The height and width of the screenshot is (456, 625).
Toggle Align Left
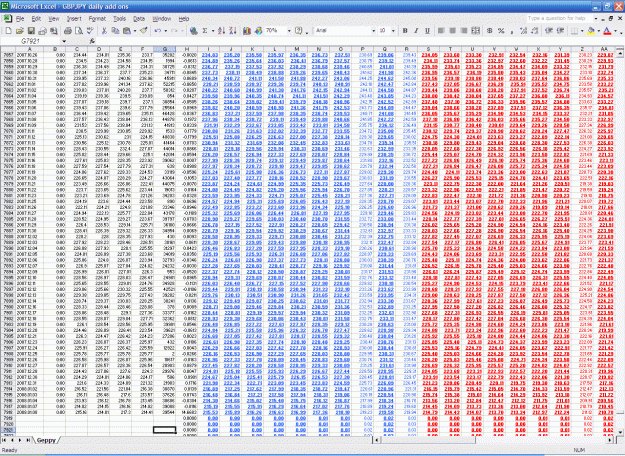pos(441,31)
